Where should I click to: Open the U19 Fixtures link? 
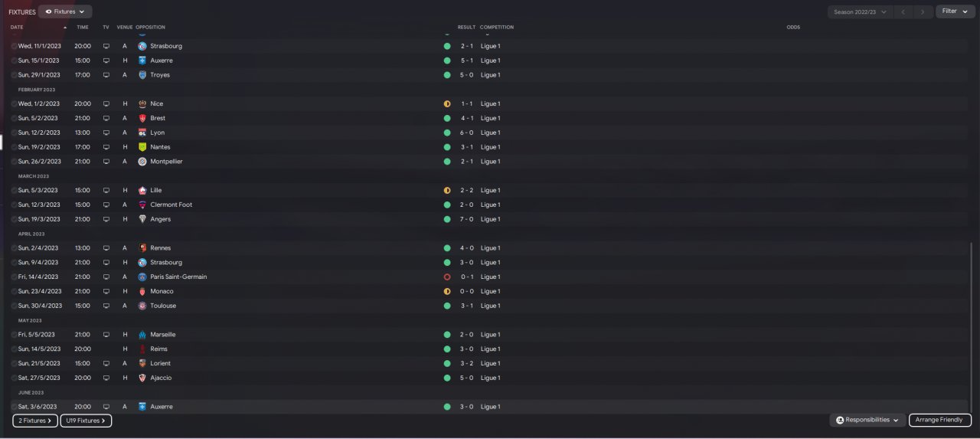(x=86, y=421)
